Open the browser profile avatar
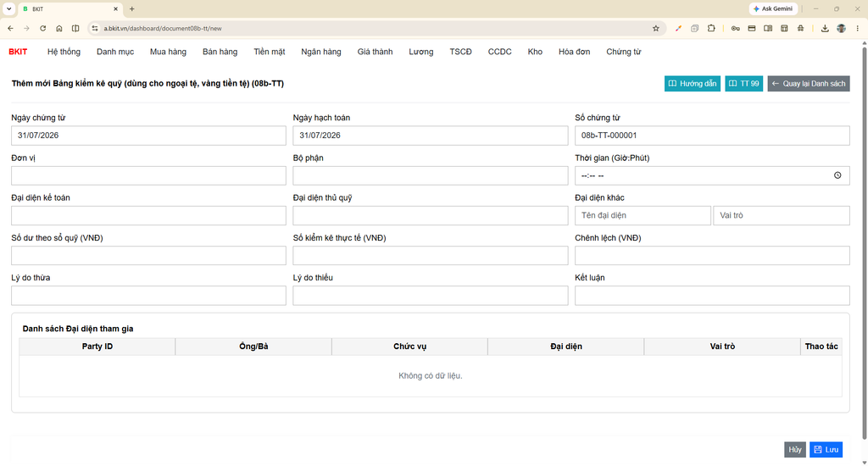The height and width of the screenshot is (466, 868). (842, 28)
